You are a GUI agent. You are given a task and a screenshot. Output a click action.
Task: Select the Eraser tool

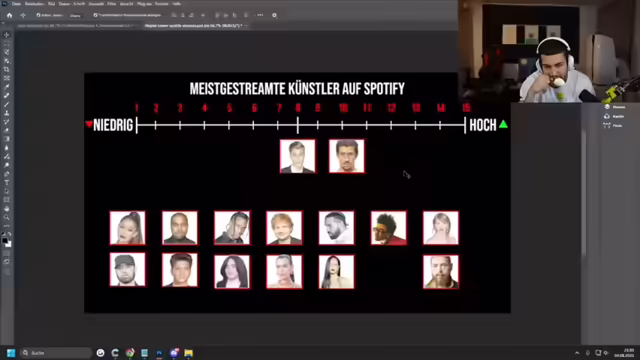pos(7,130)
